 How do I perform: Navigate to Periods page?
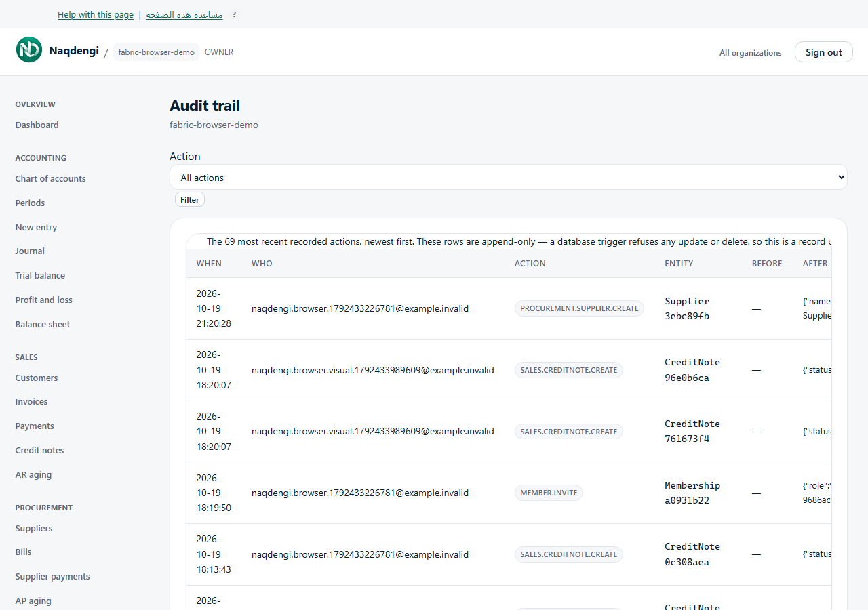point(31,203)
